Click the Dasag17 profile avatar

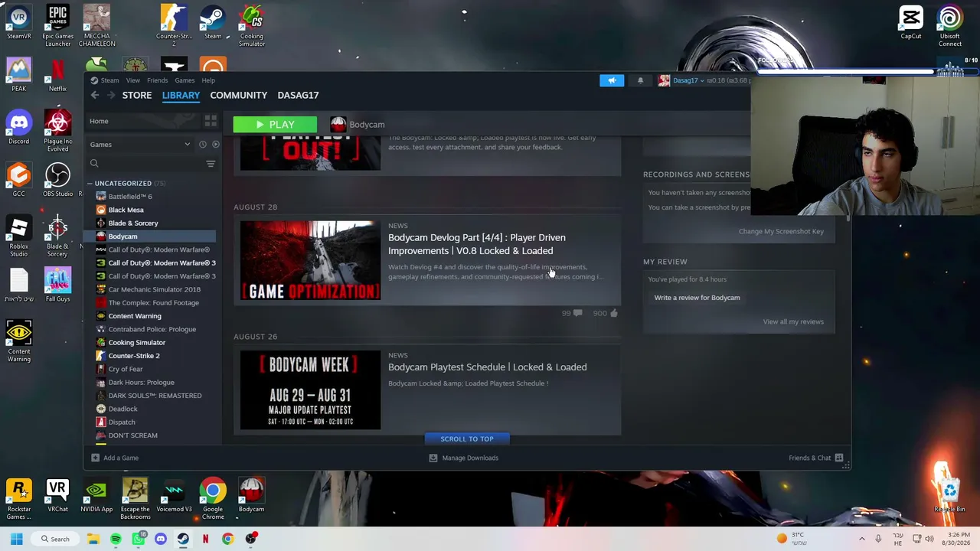(664, 80)
